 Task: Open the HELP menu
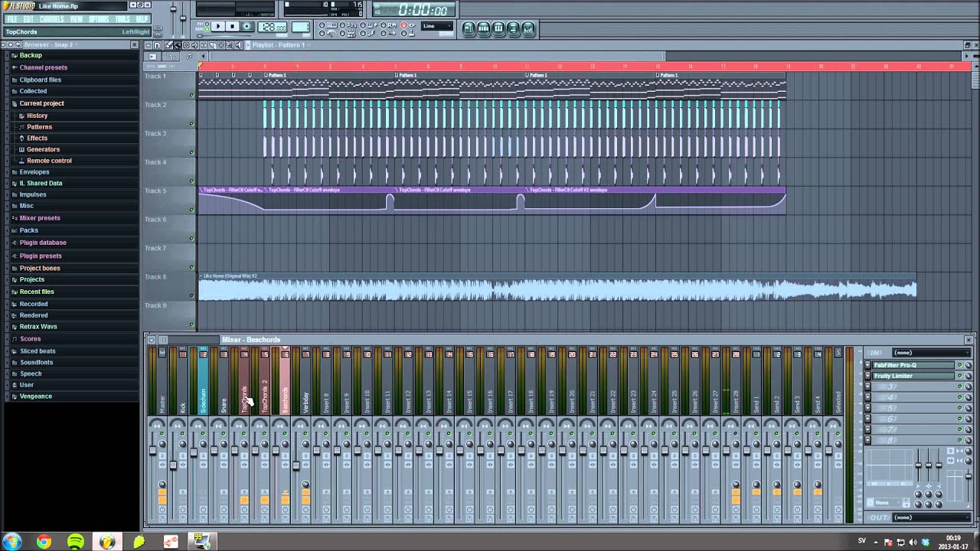(142, 19)
